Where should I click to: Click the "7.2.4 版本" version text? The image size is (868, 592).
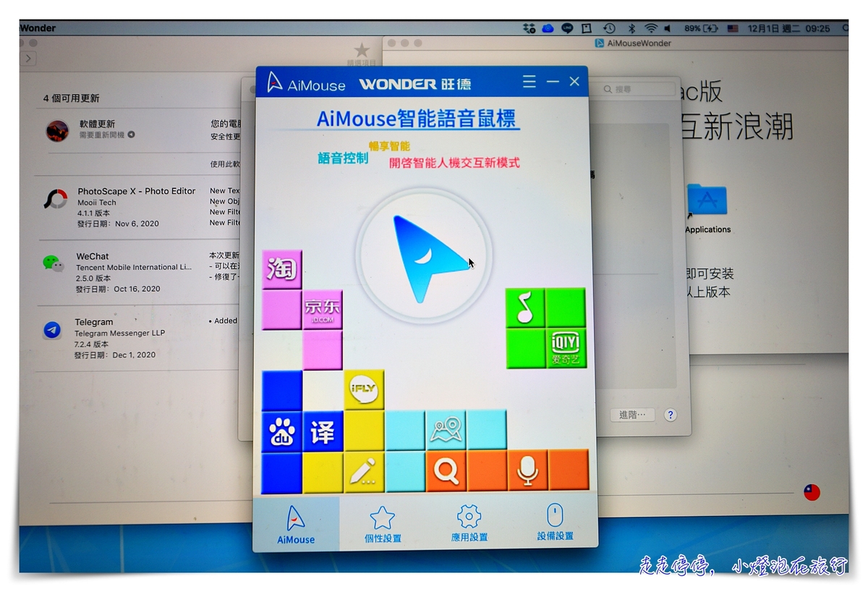pyautogui.click(x=92, y=344)
